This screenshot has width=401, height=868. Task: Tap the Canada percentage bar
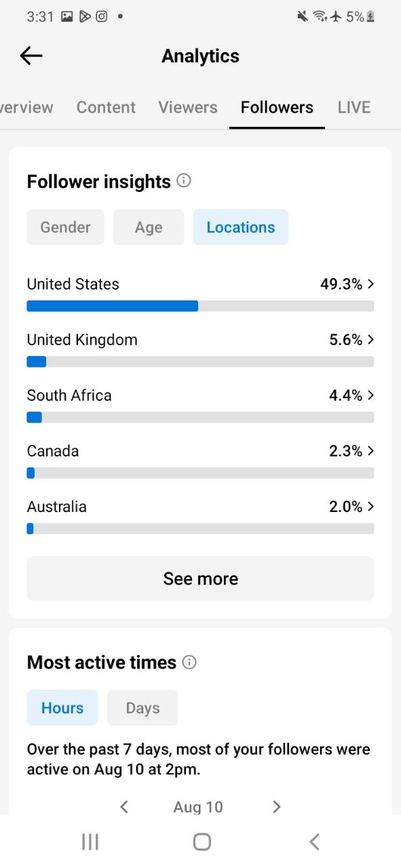tap(200, 473)
